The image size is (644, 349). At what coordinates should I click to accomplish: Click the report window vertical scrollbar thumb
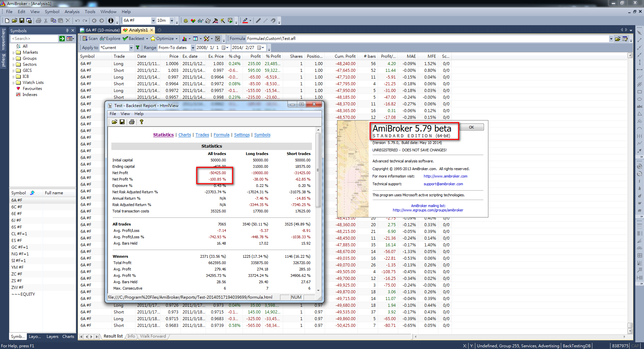point(318,170)
